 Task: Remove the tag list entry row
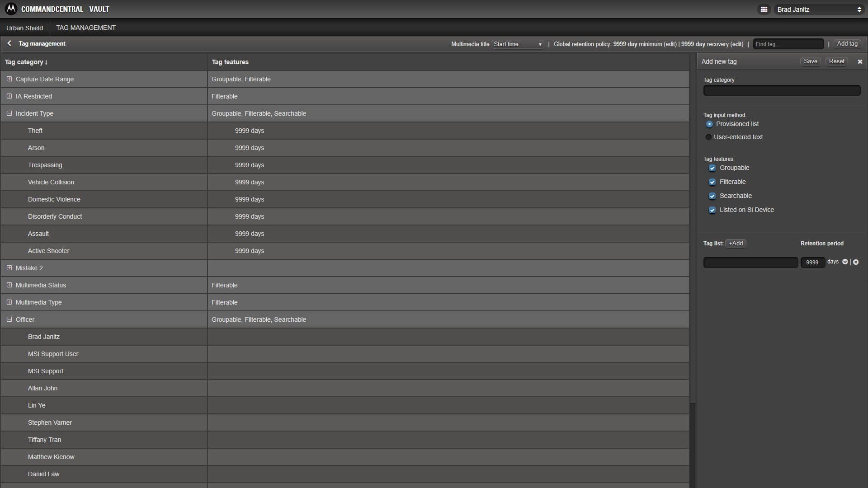(856, 262)
